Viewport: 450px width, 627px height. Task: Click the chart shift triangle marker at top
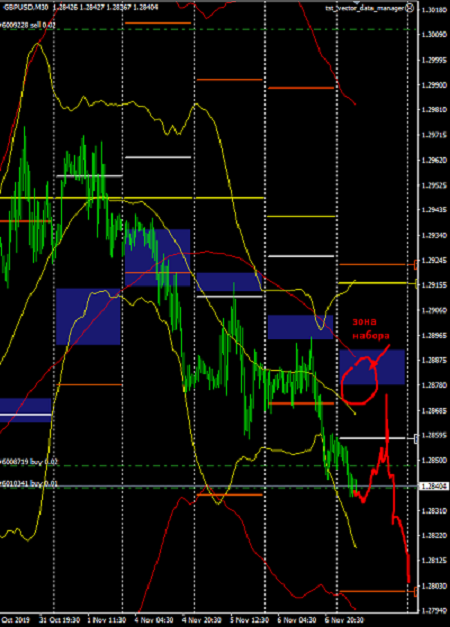tap(356, 2)
